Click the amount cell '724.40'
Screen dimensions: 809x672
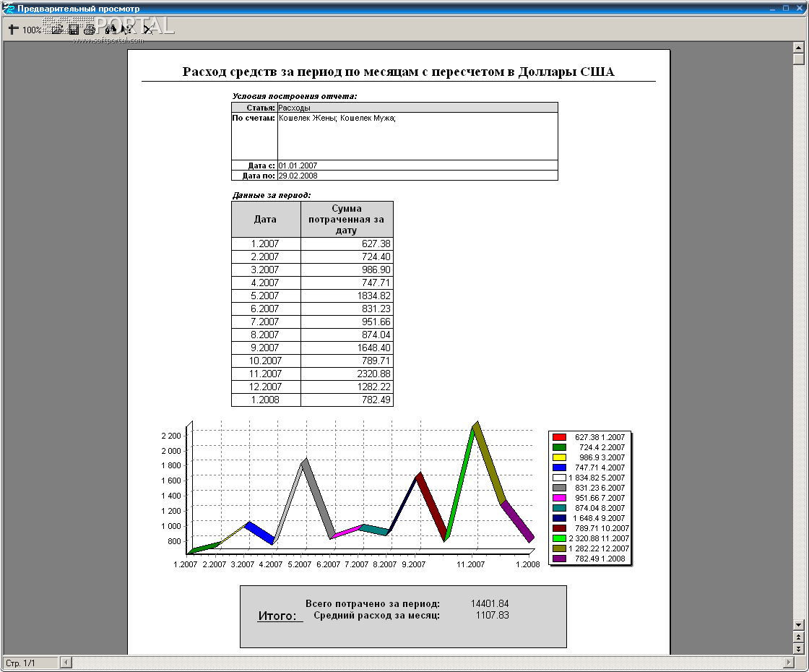click(347, 257)
